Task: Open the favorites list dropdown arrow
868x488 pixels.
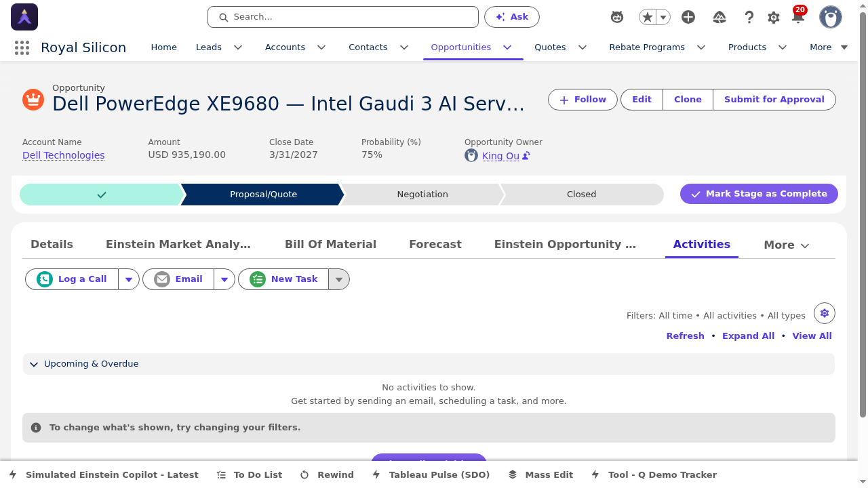Action: [x=663, y=17]
